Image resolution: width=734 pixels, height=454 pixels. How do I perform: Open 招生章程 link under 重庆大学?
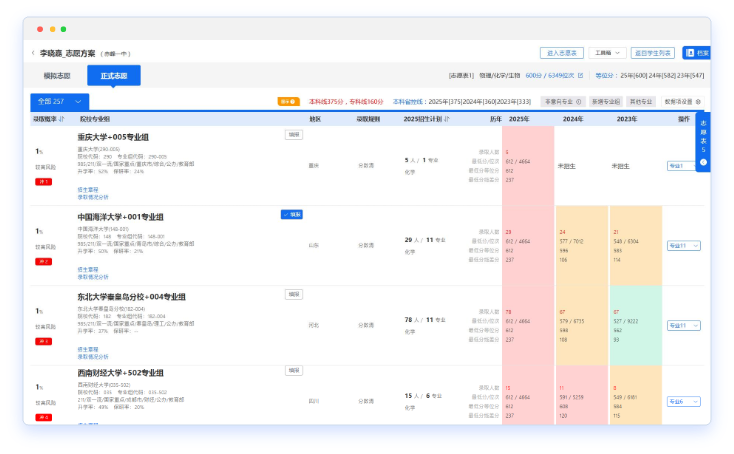coord(88,189)
